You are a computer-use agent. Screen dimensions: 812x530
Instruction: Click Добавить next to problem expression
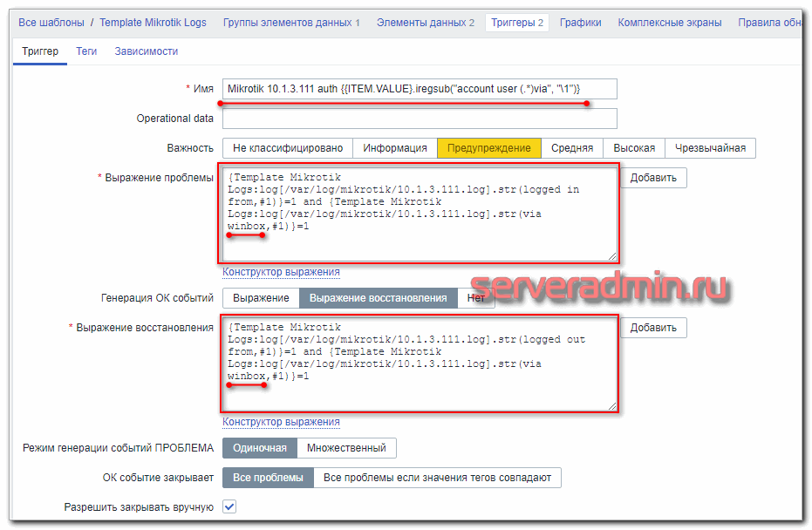click(653, 178)
